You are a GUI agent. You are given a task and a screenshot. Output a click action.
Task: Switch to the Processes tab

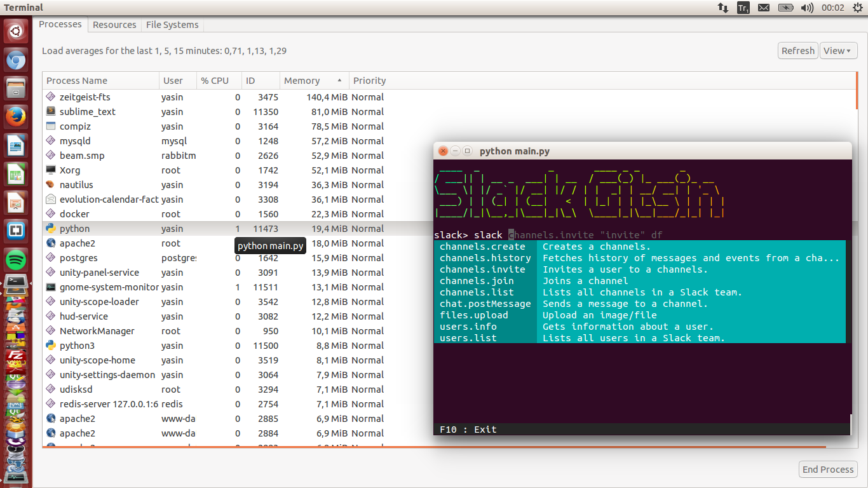(x=60, y=24)
